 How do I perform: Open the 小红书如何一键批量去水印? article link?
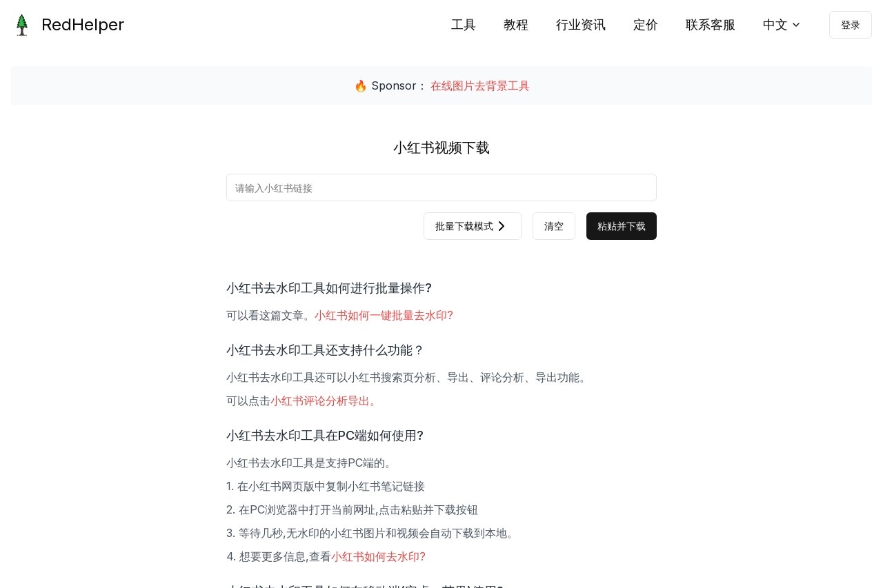(x=384, y=315)
